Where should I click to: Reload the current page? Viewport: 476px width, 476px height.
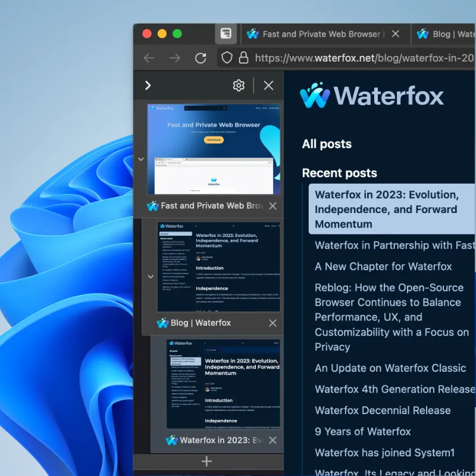[201, 58]
